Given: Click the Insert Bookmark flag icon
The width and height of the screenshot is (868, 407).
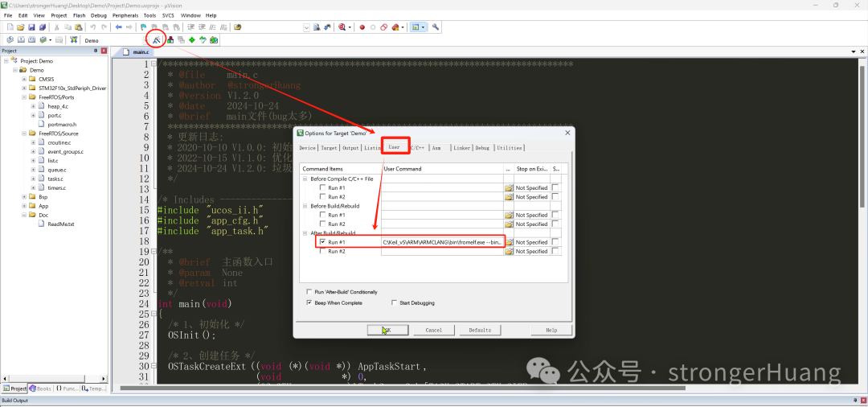Looking at the screenshot, I should (144, 27).
